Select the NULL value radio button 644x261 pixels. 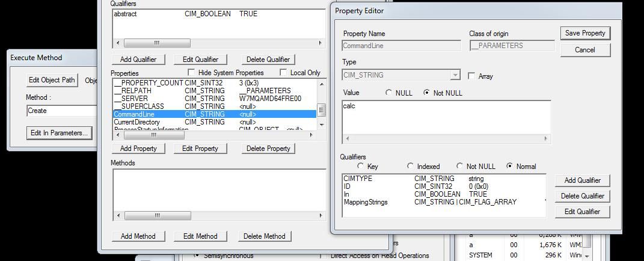coord(388,93)
